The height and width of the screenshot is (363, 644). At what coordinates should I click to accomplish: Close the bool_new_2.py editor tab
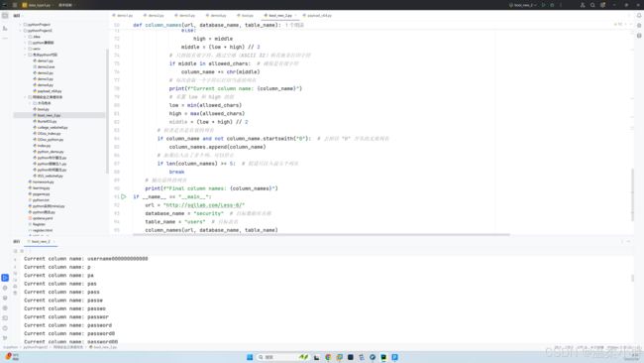click(x=295, y=15)
